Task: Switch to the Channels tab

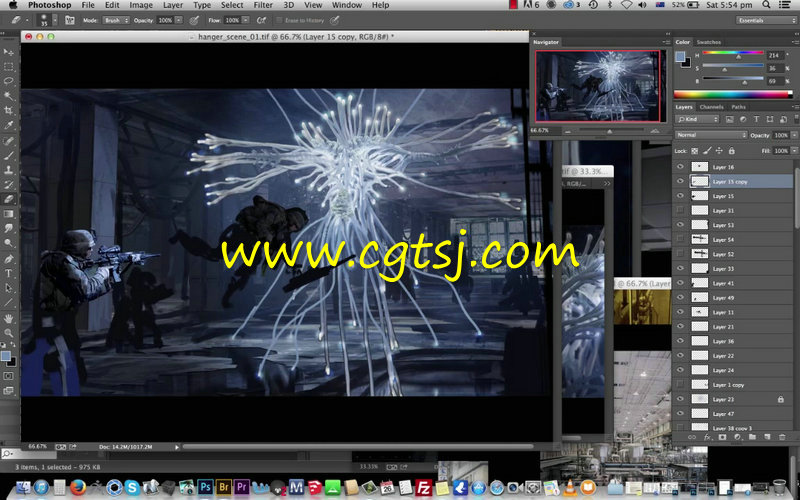Action: [711, 107]
